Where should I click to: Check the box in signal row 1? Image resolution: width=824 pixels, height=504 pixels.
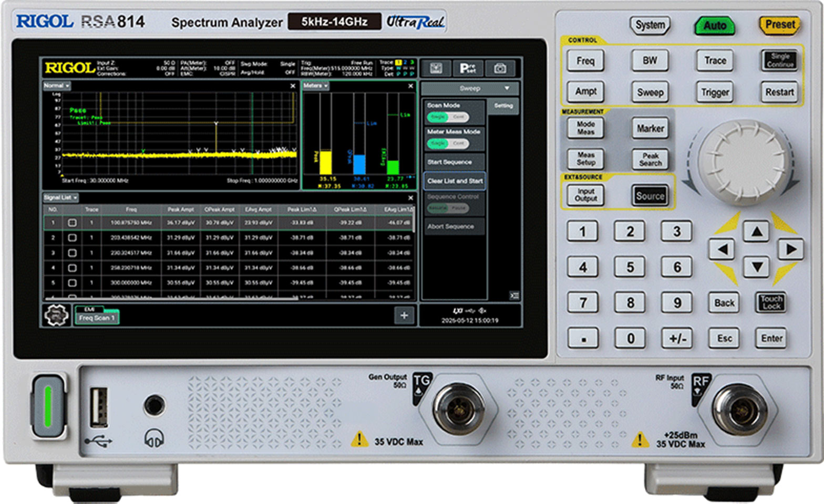pyautogui.click(x=72, y=223)
